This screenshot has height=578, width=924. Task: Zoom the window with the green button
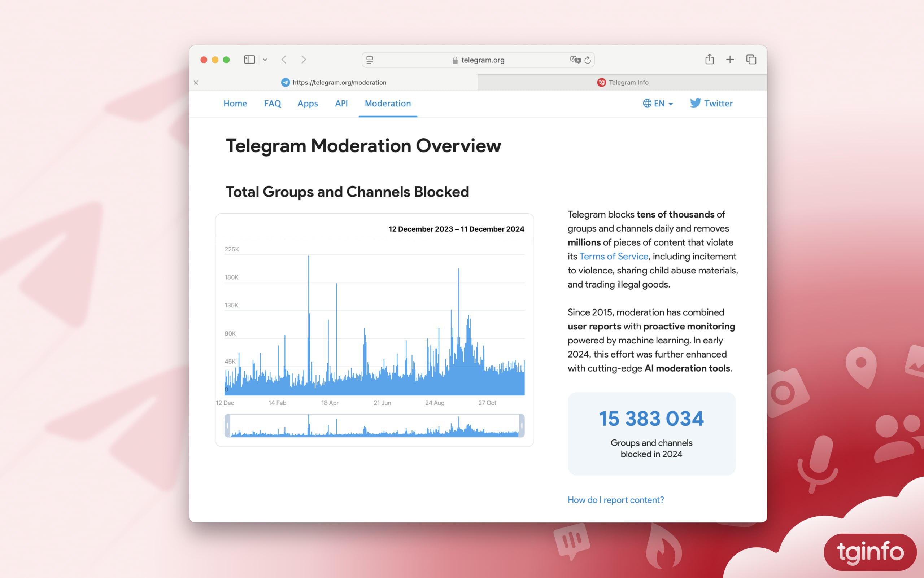pyautogui.click(x=226, y=60)
